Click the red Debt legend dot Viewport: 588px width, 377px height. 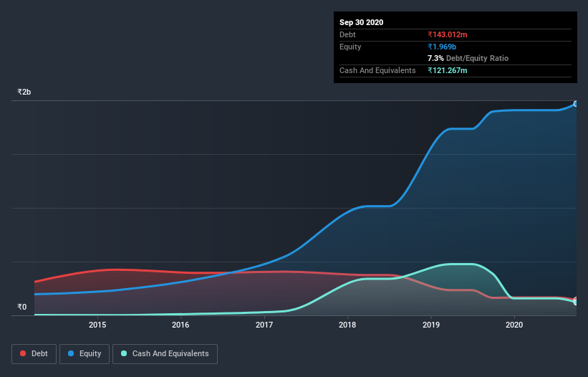(x=23, y=353)
